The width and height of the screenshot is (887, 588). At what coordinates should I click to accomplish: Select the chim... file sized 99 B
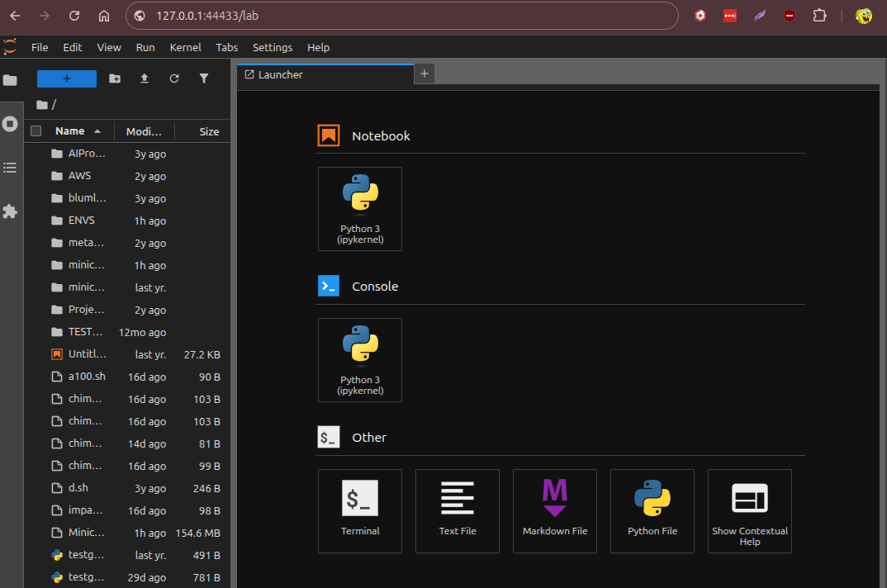coord(127,466)
